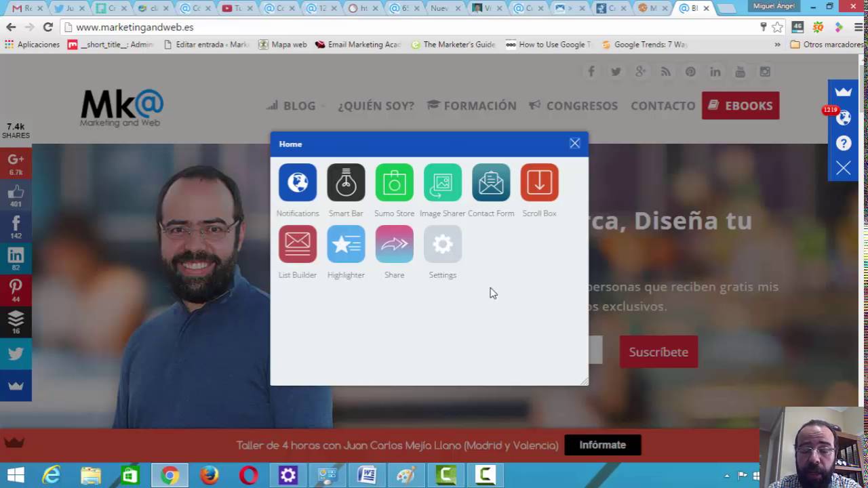Open SumoMe Settings
Image resolution: width=868 pixels, height=488 pixels.
pyautogui.click(x=442, y=244)
